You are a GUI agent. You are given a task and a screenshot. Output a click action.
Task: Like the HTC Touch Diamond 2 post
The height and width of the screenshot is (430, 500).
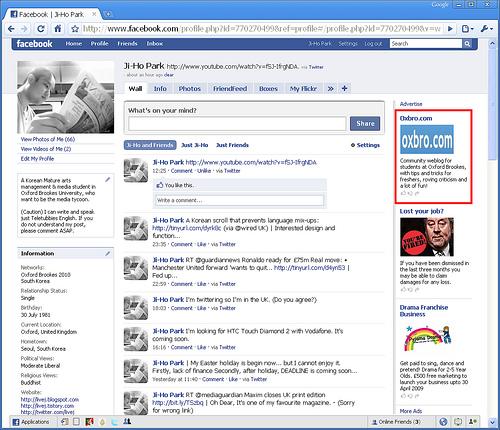click(x=201, y=347)
